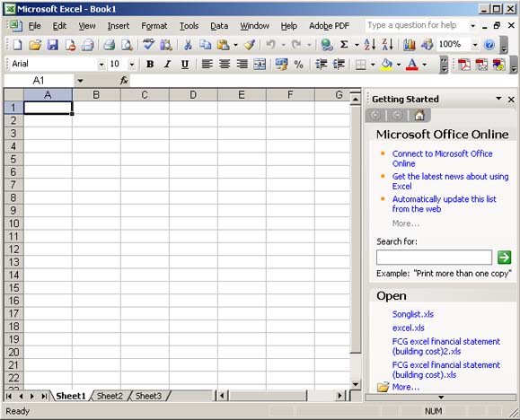The image size is (520, 420).
Task: Save the workbook with the floppy icon
Action: (x=53, y=44)
